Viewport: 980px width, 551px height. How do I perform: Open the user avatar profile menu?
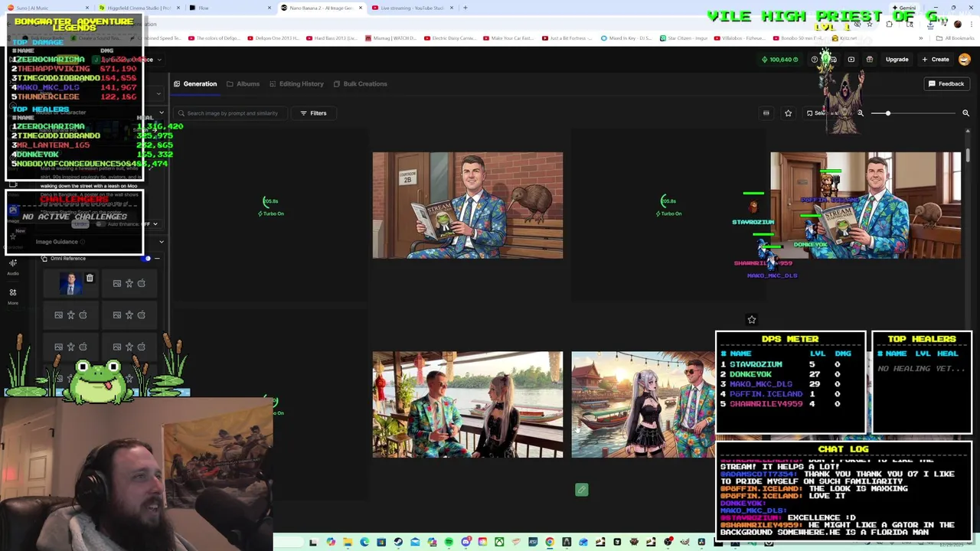(965, 59)
